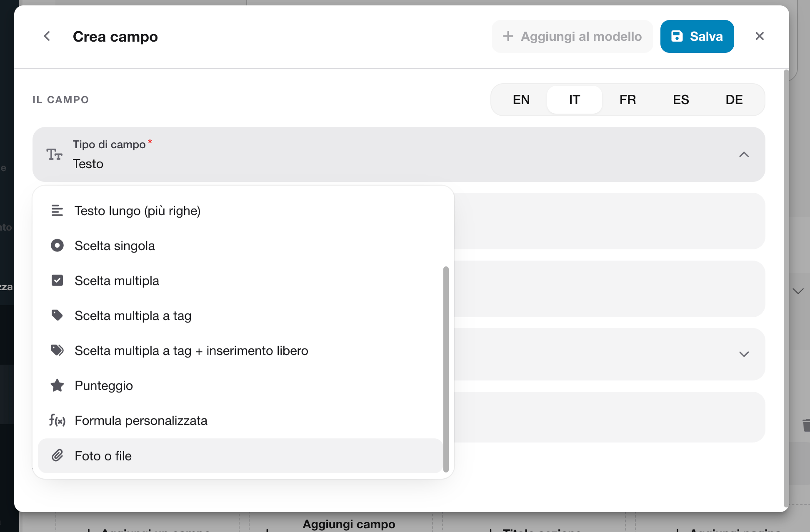This screenshot has width=810, height=532.
Task: Switch to the DE language tab
Action: point(734,99)
